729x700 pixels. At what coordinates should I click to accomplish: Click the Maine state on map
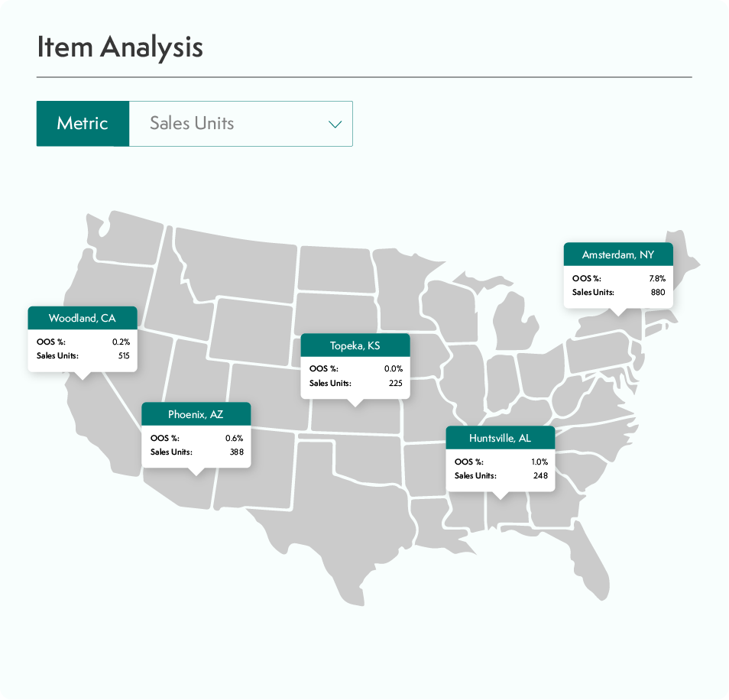683,261
